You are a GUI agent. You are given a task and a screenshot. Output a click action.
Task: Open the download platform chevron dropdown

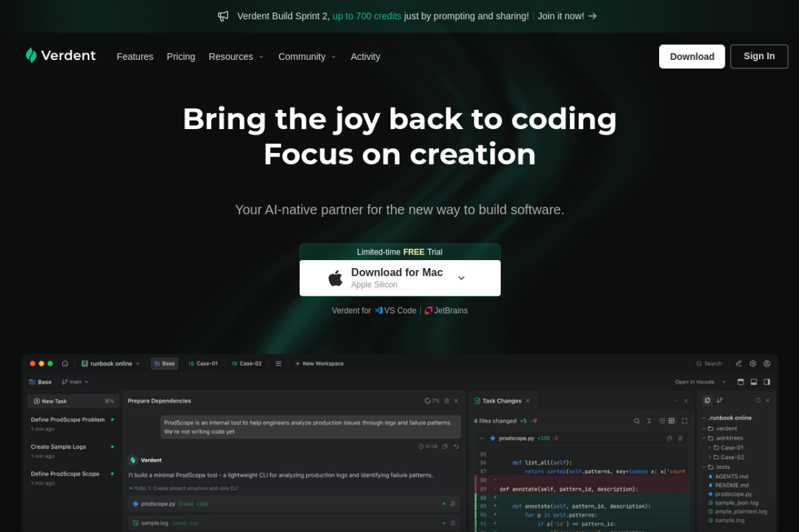point(461,278)
